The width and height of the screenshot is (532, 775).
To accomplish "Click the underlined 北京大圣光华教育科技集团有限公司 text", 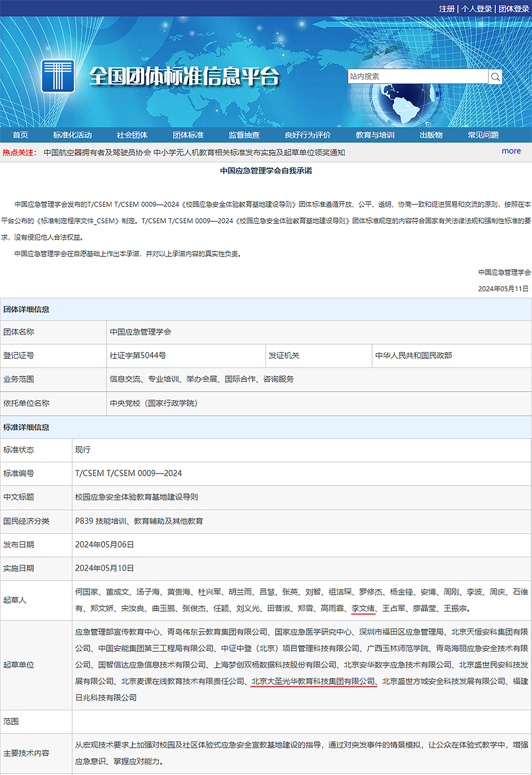I will (313, 681).
